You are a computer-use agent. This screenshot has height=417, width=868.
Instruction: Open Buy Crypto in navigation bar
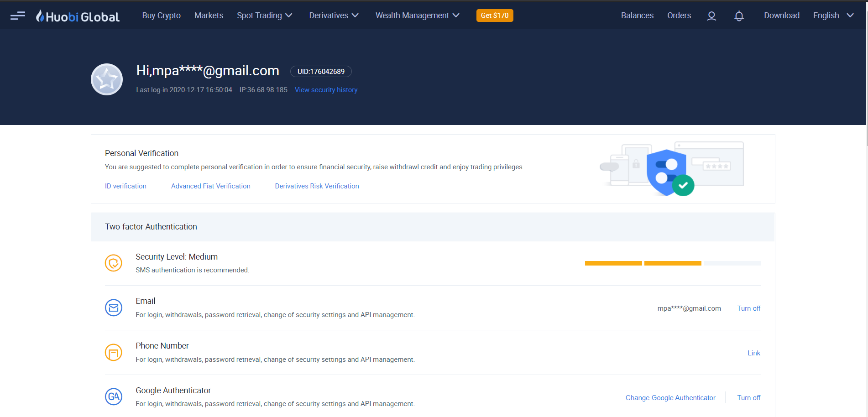coord(162,16)
